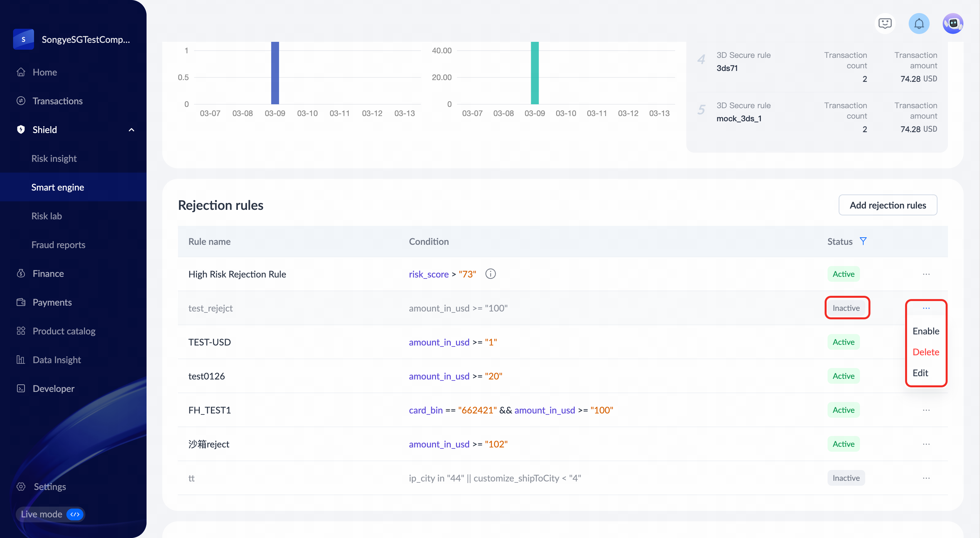Viewport: 980px width, 538px height.
Task: Click info icon beside risk_score condition
Action: (490, 274)
